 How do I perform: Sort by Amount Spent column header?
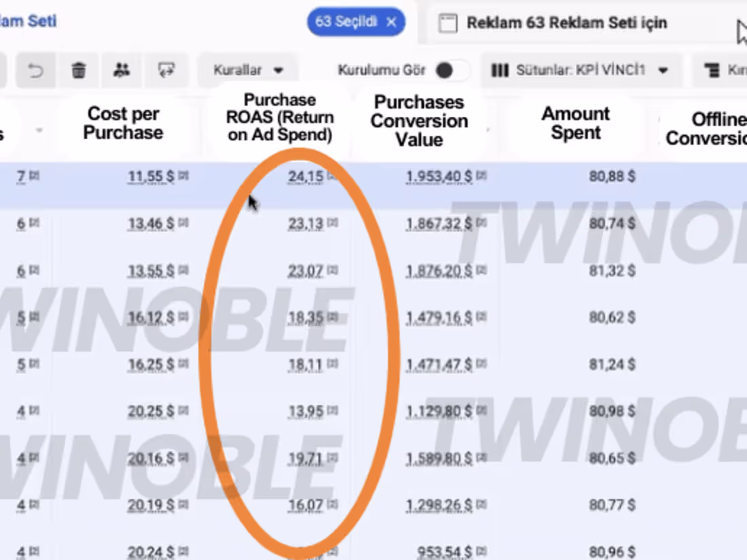575,123
